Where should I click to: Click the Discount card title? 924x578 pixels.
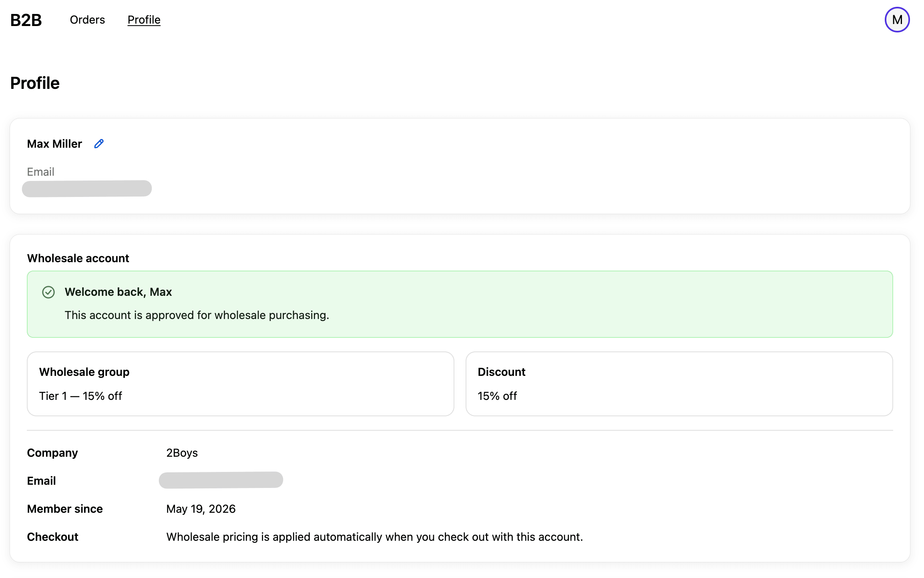point(502,372)
